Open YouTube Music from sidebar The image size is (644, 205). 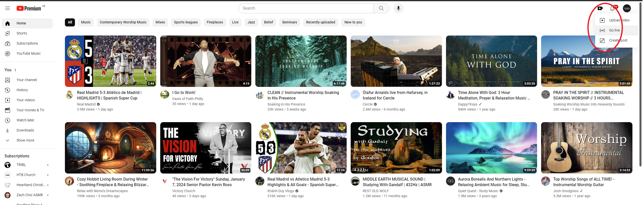tap(27, 53)
